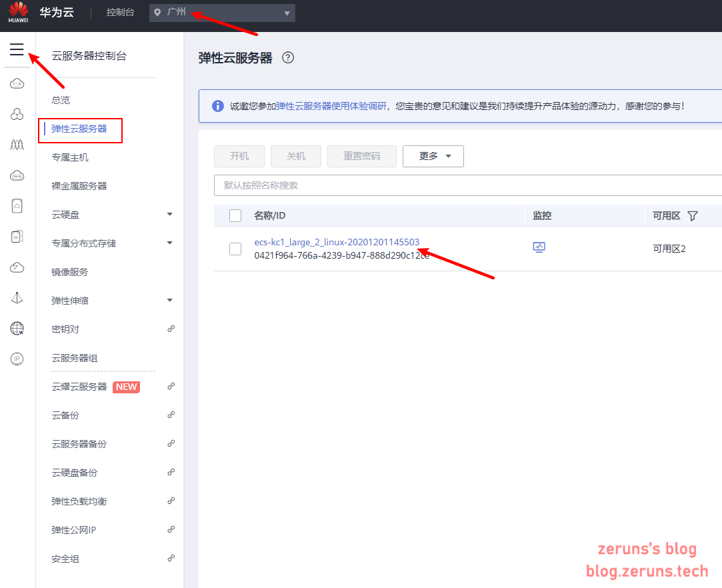Click the link icon beside 云硬盘备份
Image resolution: width=722 pixels, height=588 pixels.
pyautogui.click(x=171, y=472)
